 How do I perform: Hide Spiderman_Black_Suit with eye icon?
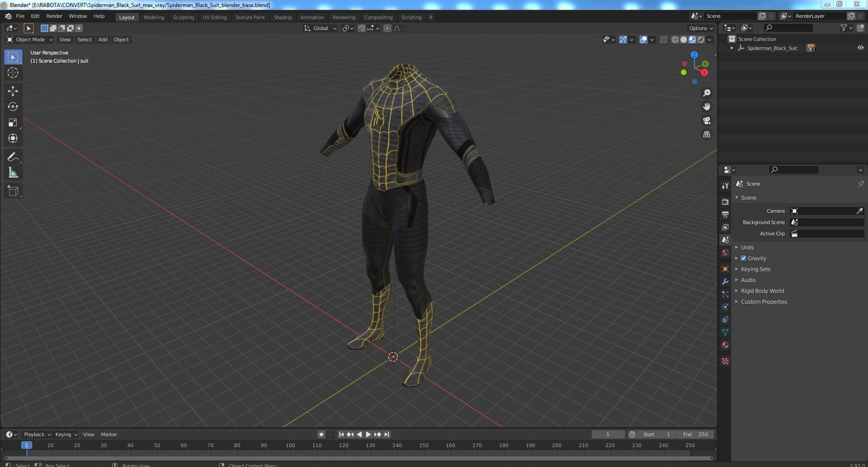click(860, 48)
